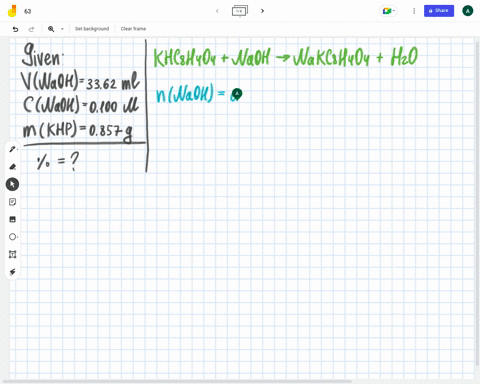The image size is (480, 384).
Task: Expand the frame bar thumbnail
Action: (x=240, y=11)
